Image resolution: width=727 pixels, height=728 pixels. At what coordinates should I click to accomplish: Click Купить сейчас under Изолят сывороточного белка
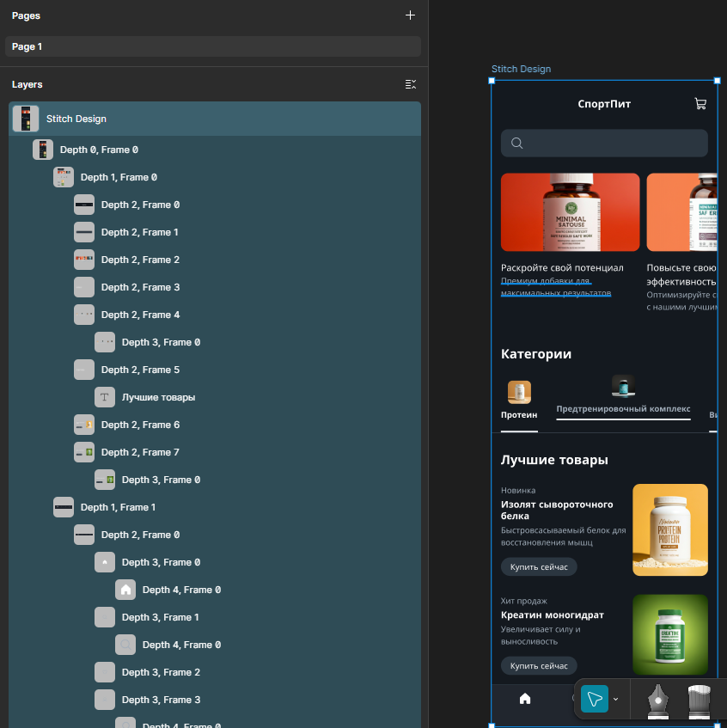539,567
